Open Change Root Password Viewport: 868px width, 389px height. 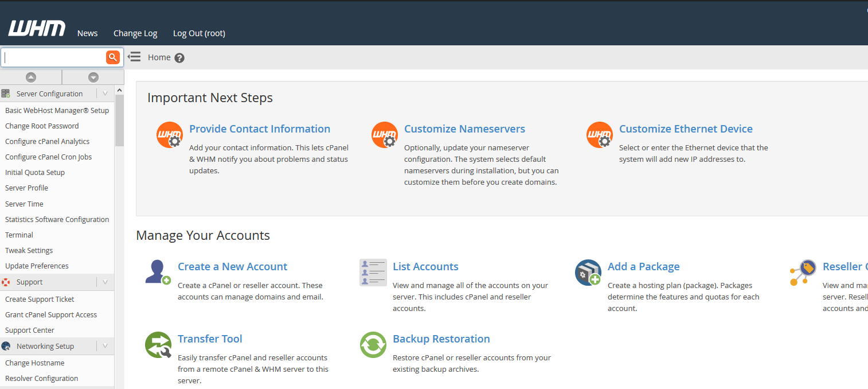click(x=42, y=126)
